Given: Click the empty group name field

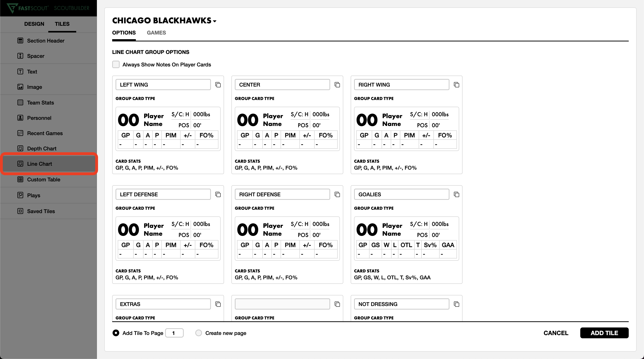Looking at the screenshot, I should coord(282,304).
